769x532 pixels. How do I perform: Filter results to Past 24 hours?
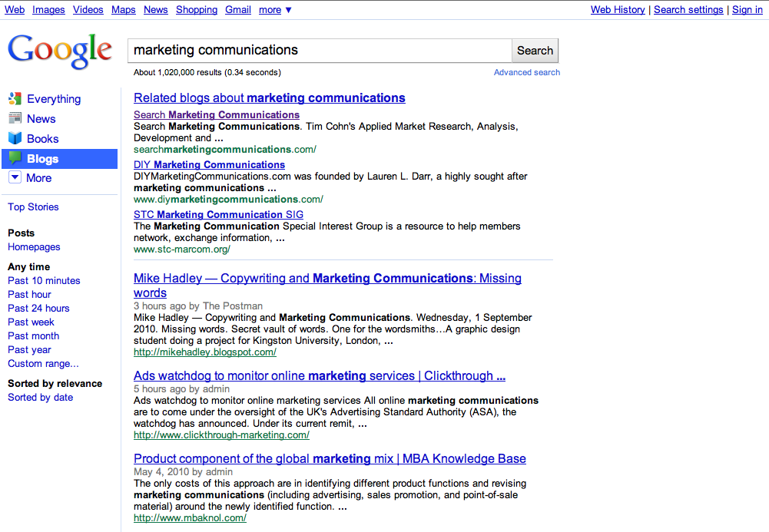coord(38,309)
